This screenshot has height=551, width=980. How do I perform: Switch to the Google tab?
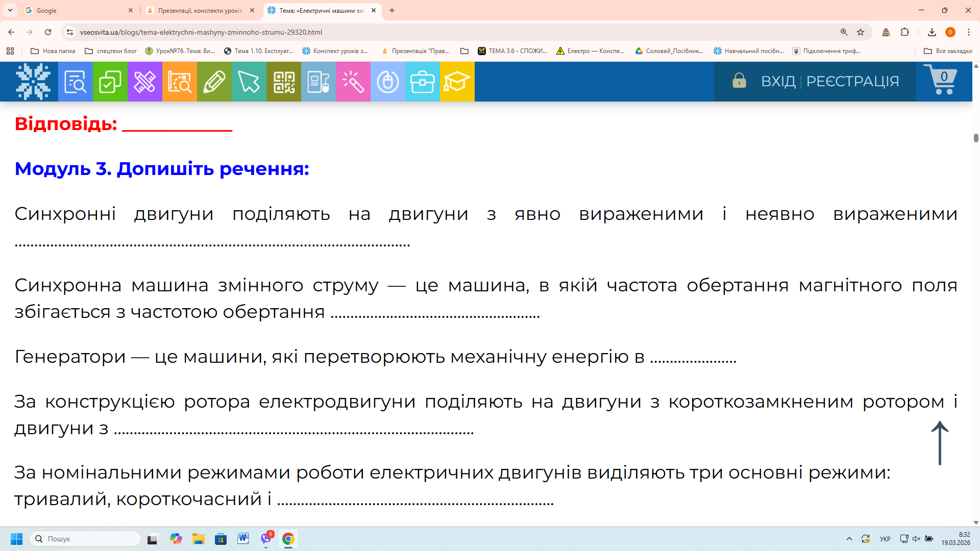(x=77, y=10)
